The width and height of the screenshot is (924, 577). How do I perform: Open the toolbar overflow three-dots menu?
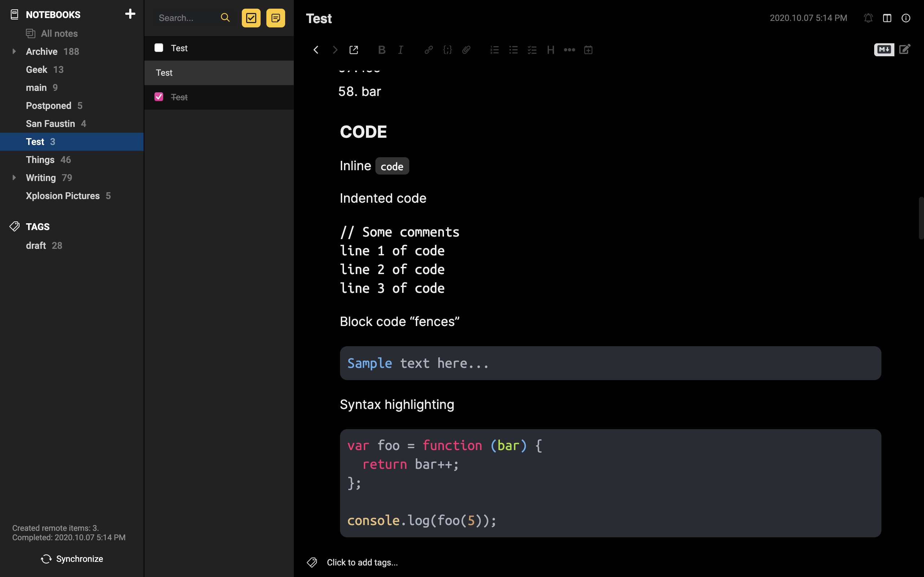(x=569, y=50)
